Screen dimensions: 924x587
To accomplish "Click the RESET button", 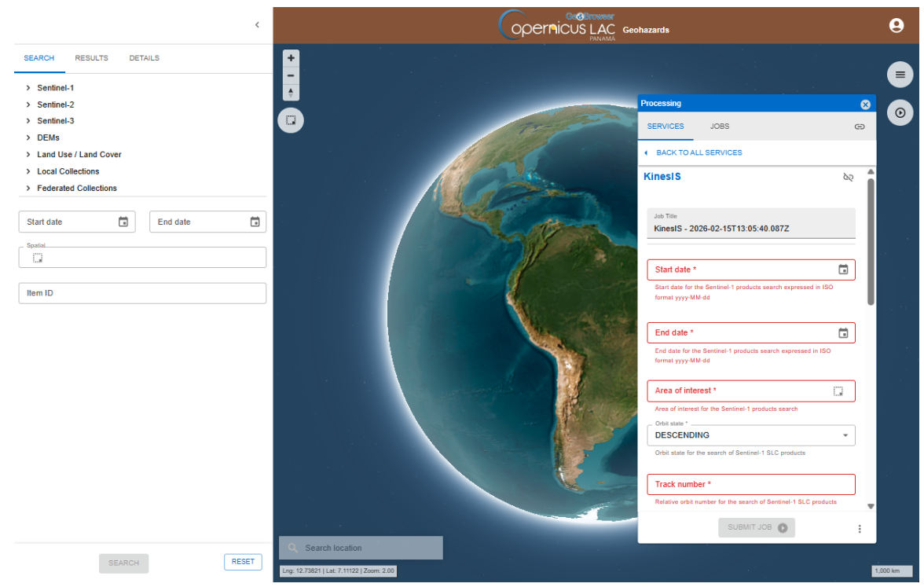I will pyautogui.click(x=243, y=562).
